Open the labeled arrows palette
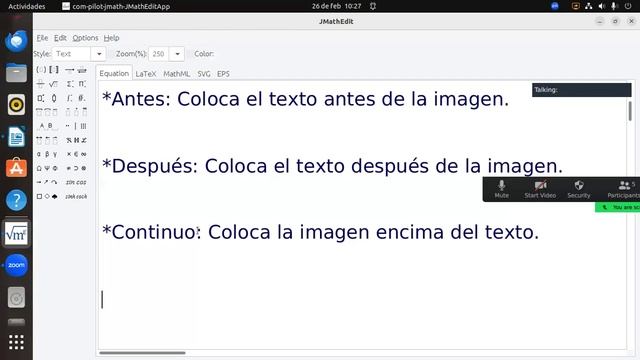Viewport: 640px width, 360px height. click(76, 70)
